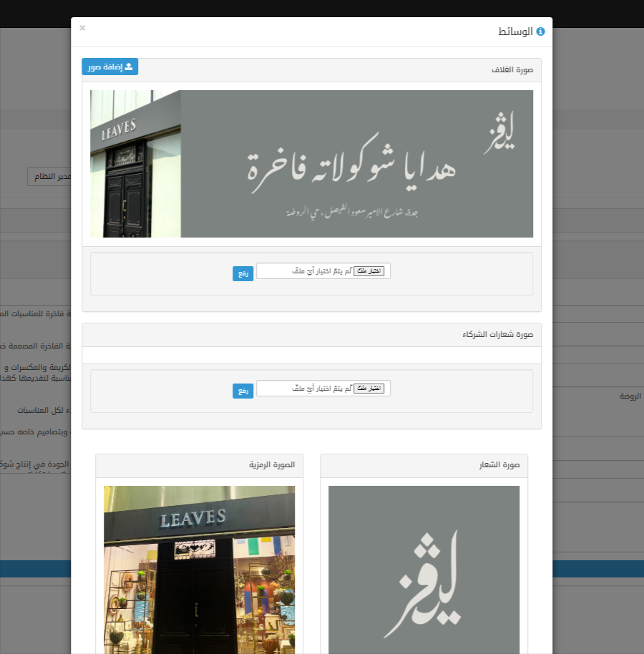Open the LEAVES storefront avatar image

click(199, 569)
